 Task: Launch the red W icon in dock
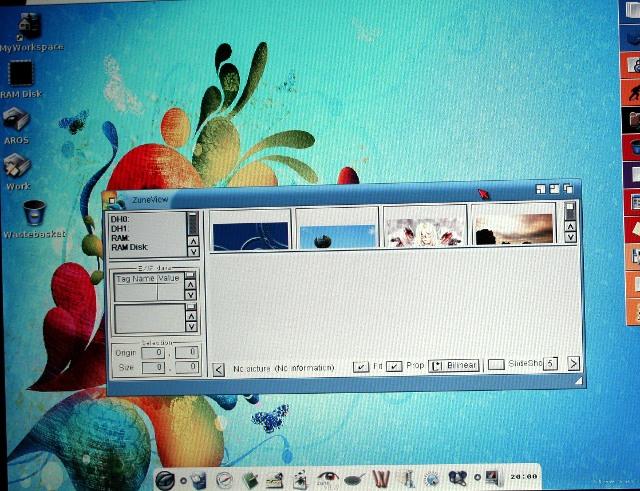tap(381, 479)
